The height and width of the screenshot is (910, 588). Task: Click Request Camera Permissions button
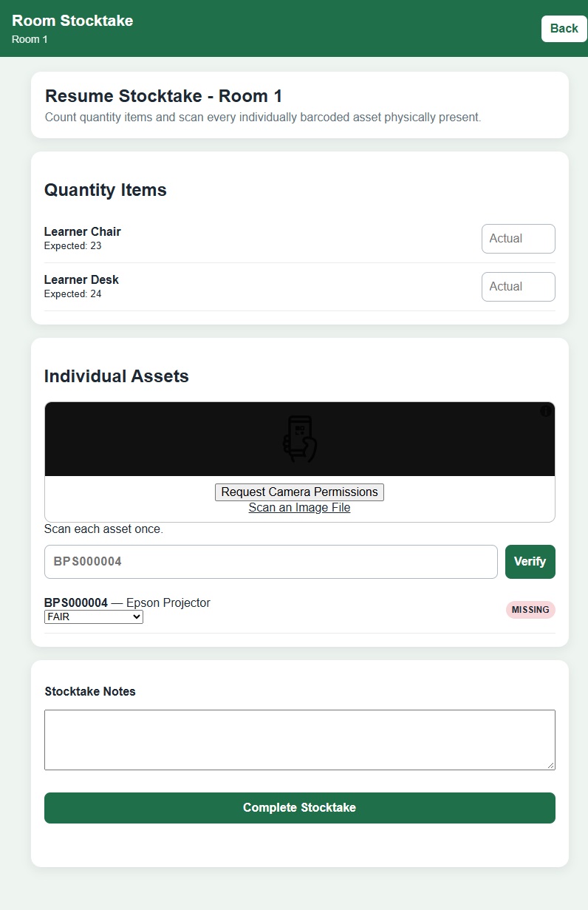click(299, 492)
